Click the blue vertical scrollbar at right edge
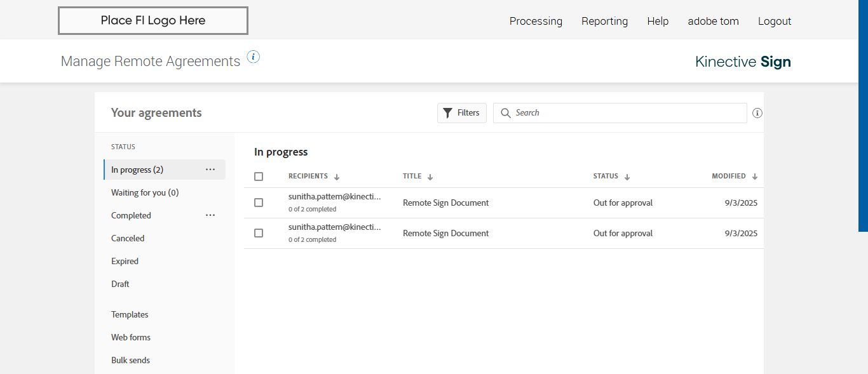868x374 pixels. (x=863, y=114)
